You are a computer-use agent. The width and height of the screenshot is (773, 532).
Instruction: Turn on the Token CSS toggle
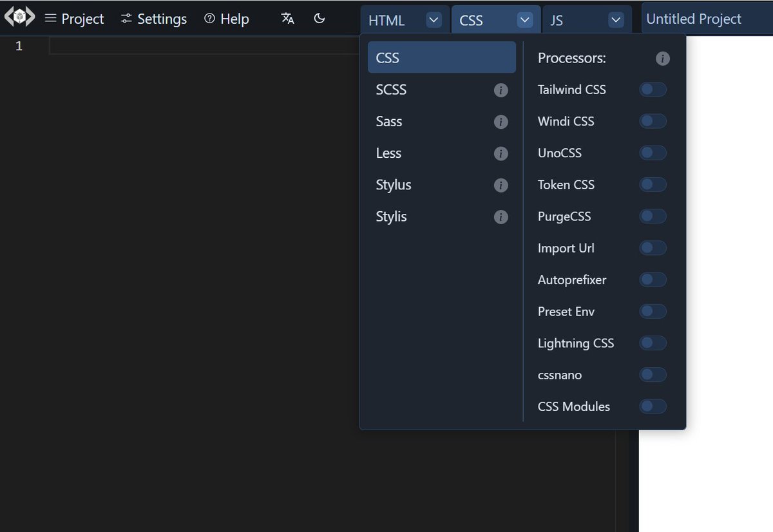653,185
